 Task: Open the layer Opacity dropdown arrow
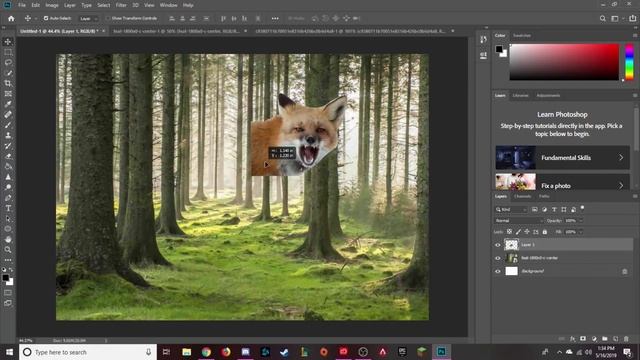tap(581, 221)
